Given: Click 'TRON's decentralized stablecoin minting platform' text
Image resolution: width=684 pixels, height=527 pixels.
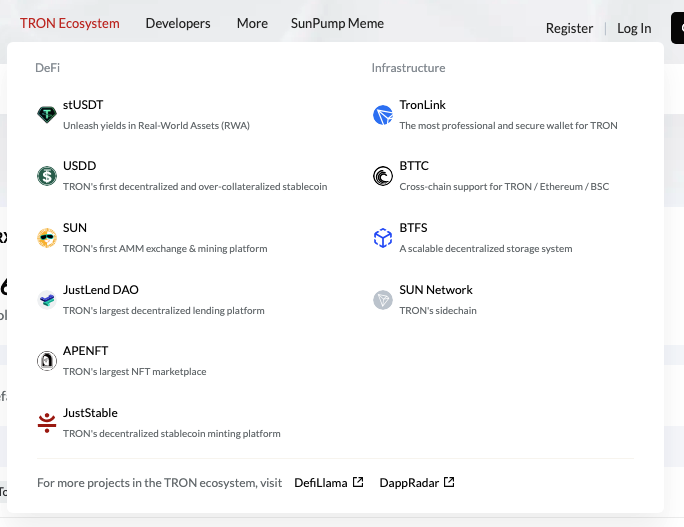Looking at the screenshot, I should coord(171,434).
